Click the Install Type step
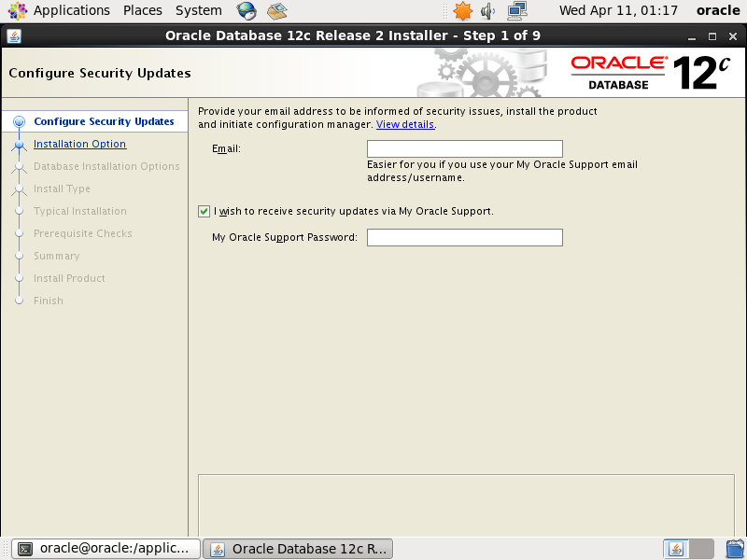This screenshot has width=747, height=560. [62, 189]
